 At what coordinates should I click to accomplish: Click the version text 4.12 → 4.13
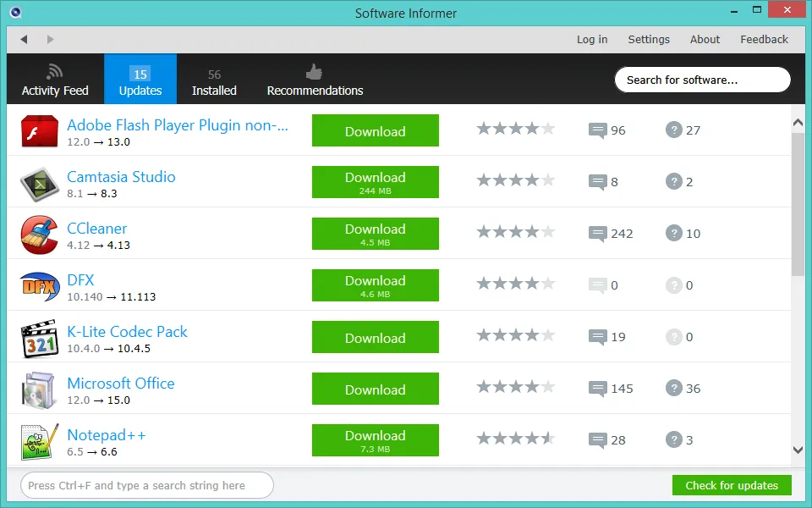pyautogui.click(x=98, y=246)
